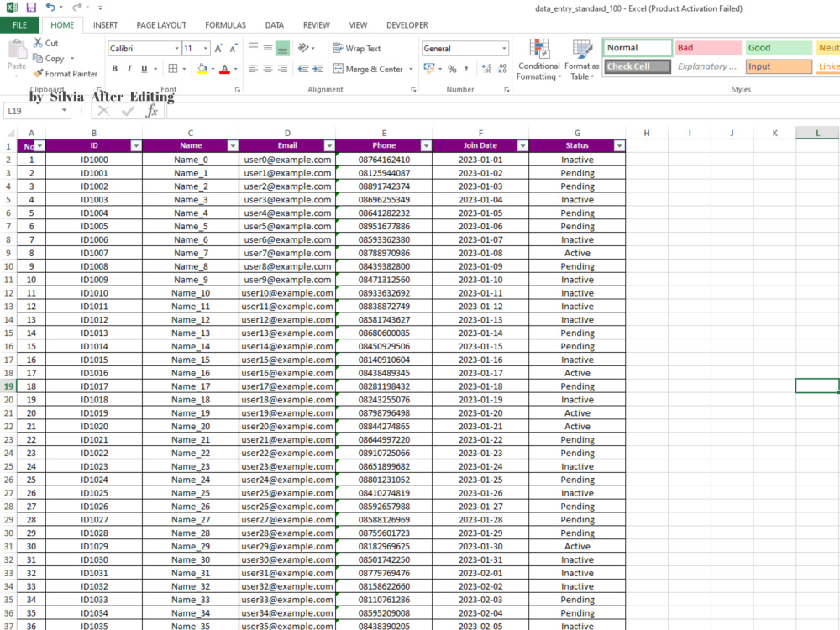Screen dimensions: 840x630
Task: Toggle Wrap Text
Action: point(357,48)
